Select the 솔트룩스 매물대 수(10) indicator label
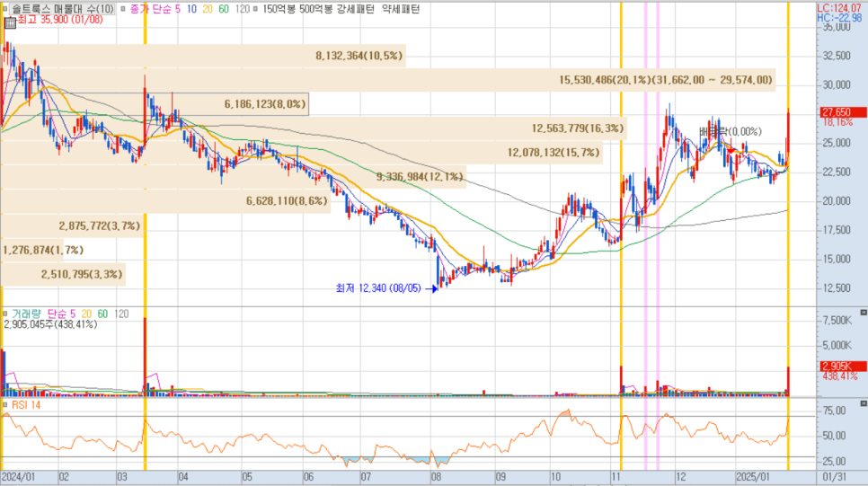868x486 pixels. [62, 9]
